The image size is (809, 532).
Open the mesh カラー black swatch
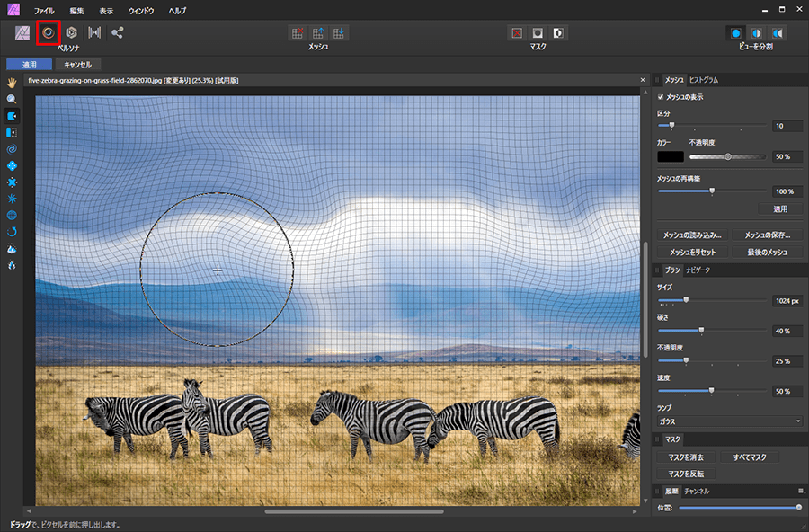click(670, 156)
